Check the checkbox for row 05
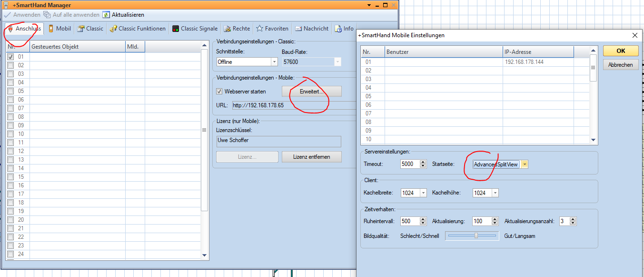 click(x=10, y=91)
